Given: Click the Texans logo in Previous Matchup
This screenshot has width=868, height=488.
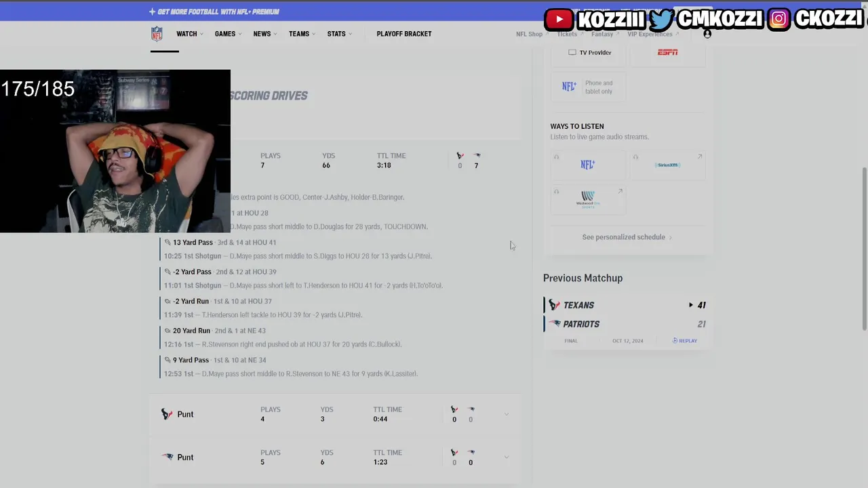Looking at the screenshot, I should (x=554, y=305).
